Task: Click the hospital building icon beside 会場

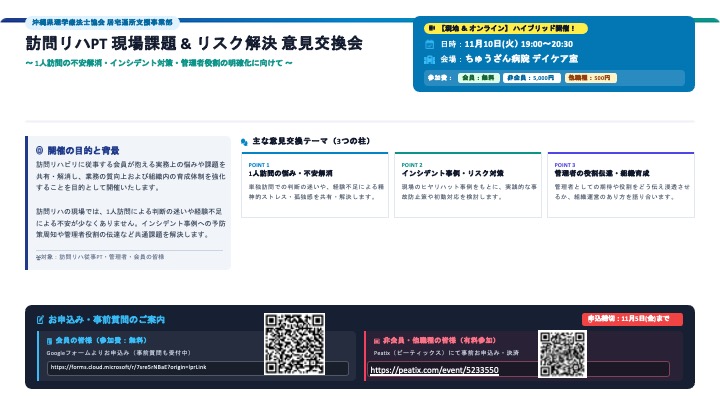Action: tap(429, 59)
